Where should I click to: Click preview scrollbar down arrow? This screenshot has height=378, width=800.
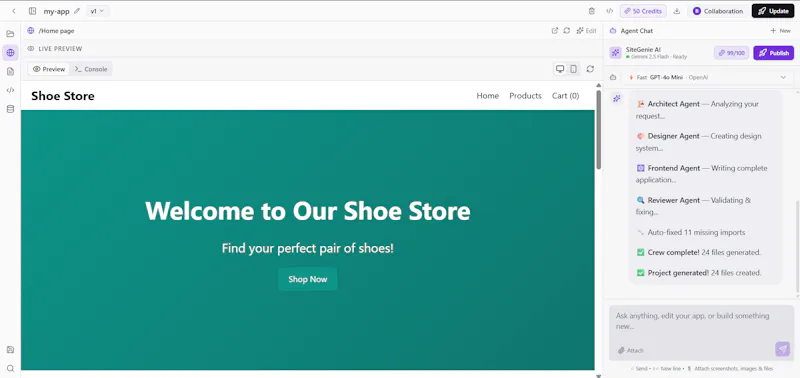pyautogui.click(x=598, y=375)
